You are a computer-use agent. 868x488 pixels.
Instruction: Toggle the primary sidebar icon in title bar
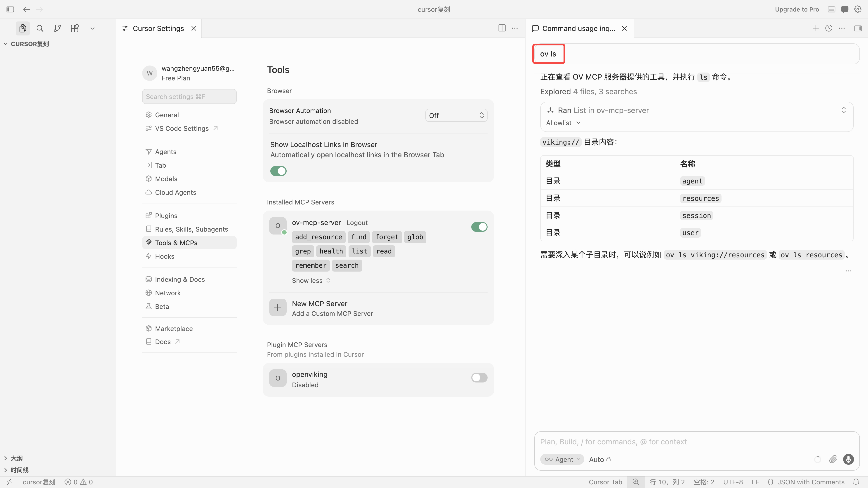pyautogui.click(x=10, y=9)
